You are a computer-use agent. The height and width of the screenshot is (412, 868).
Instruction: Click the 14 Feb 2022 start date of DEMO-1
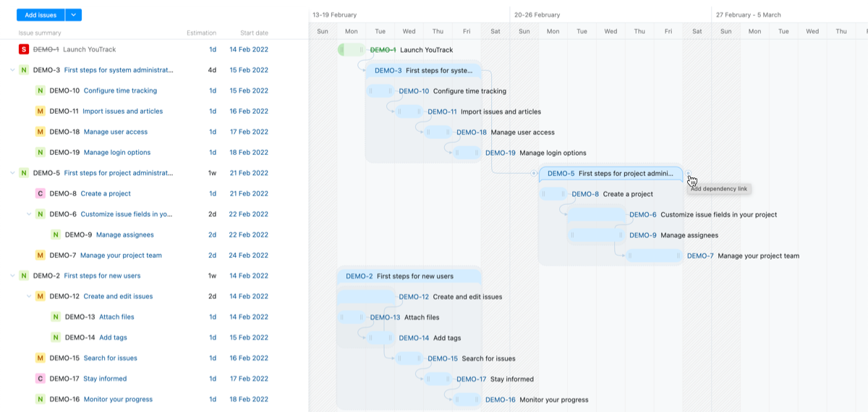coord(249,49)
